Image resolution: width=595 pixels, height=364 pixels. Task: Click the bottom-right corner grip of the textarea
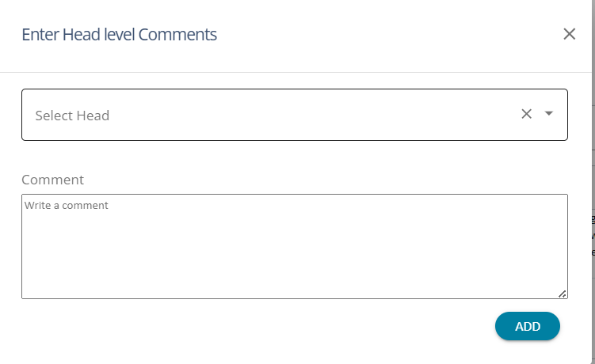point(563,294)
